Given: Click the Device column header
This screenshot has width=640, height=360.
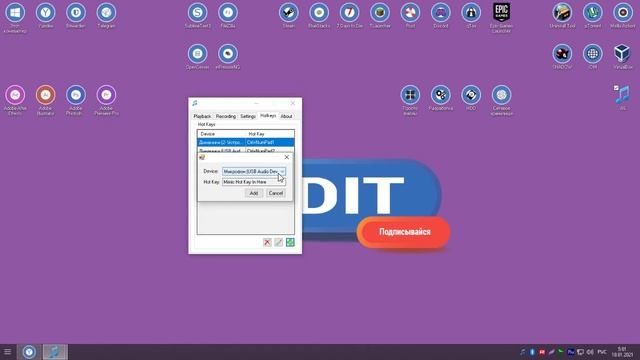Looking at the screenshot, I should [222, 134].
